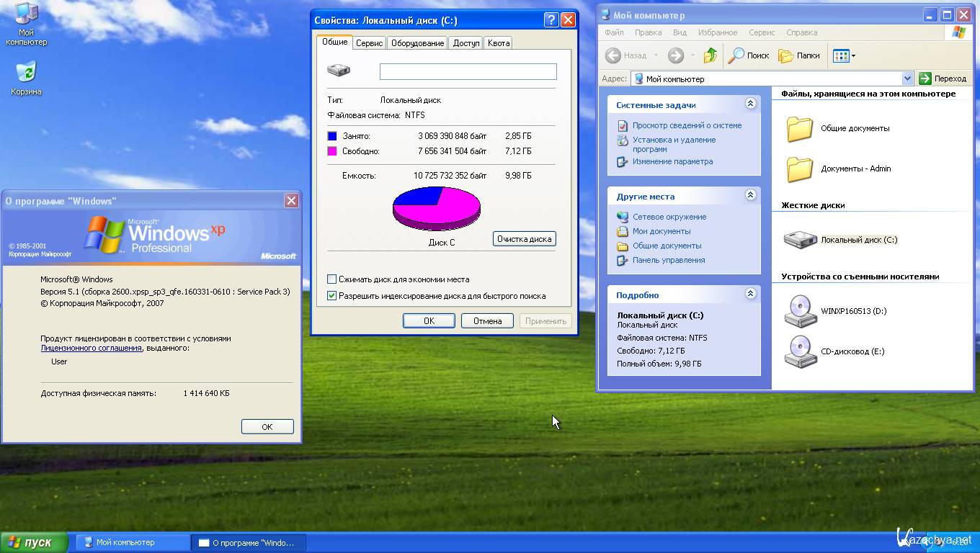Select the Local Disk (C:) drive icon
This screenshot has width=980, height=553.
click(800, 240)
